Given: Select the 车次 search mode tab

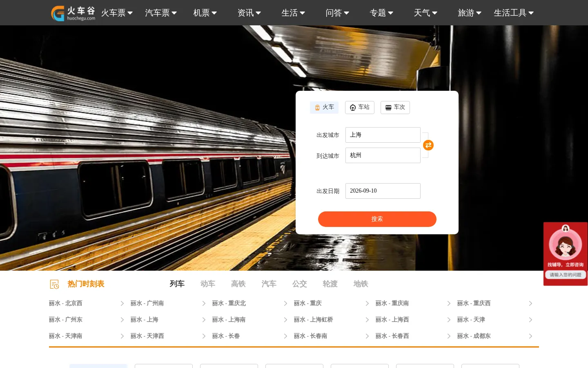Looking at the screenshot, I should click(395, 108).
